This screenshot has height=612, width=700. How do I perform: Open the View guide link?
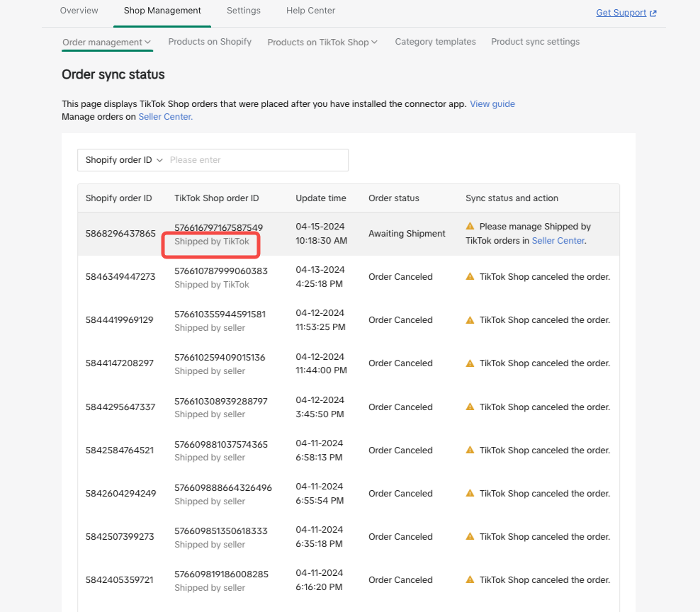pos(492,103)
